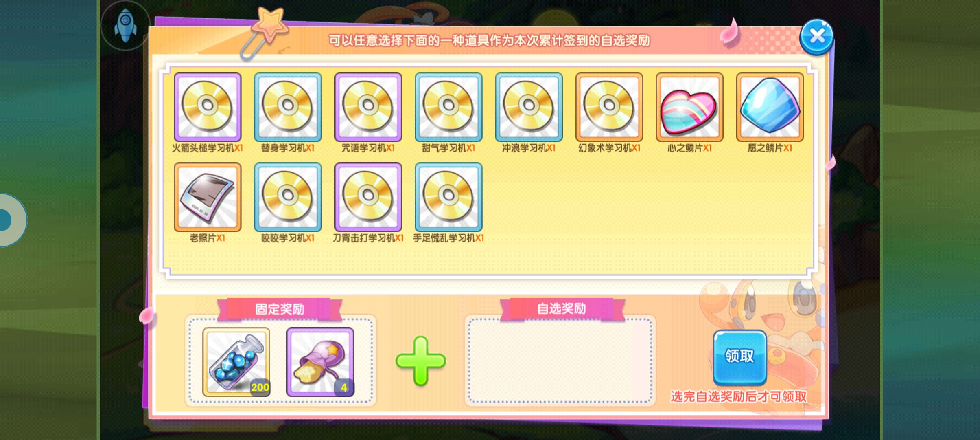The width and height of the screenshot is (980, 440).
Task: Choose the 愿之鳞片 blue crystal scale
Action: (x=770, y=107)
